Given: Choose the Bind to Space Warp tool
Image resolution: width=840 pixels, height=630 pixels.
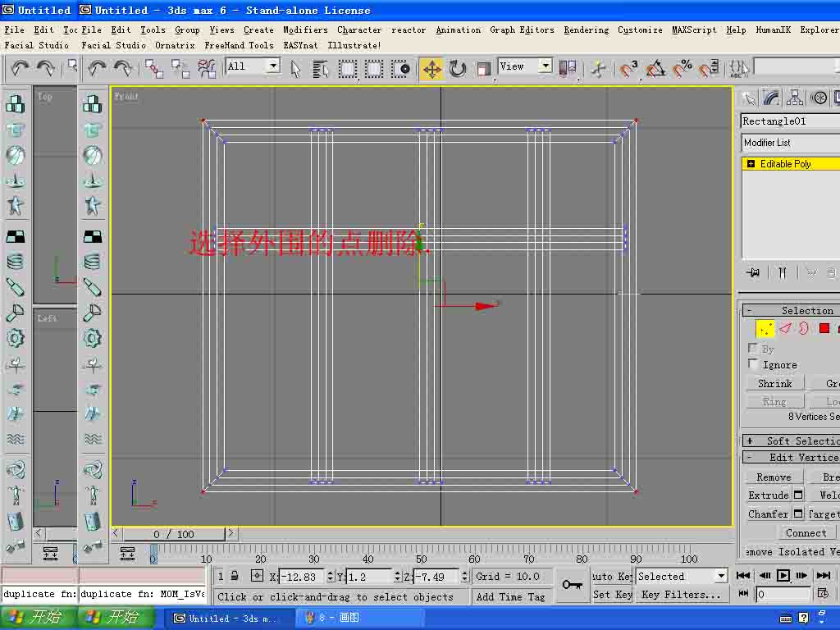Looking at the screenshot, I should pyautogui.click(x=206, y=69).
